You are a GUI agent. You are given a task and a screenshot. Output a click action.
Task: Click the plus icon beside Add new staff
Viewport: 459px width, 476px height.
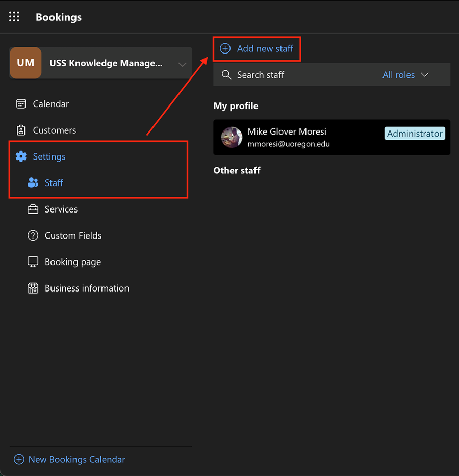(x=225, y=48)
